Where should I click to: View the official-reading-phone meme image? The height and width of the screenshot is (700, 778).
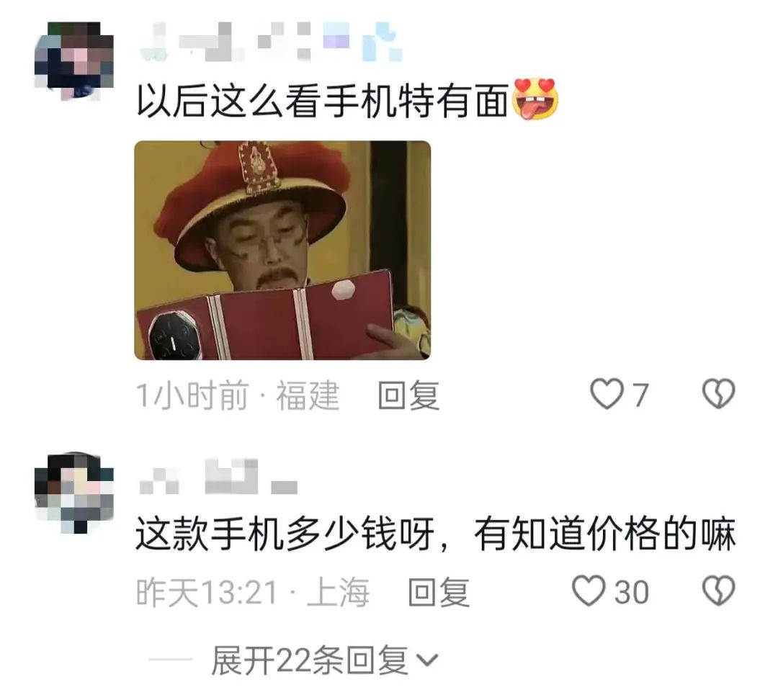(282, 250)
